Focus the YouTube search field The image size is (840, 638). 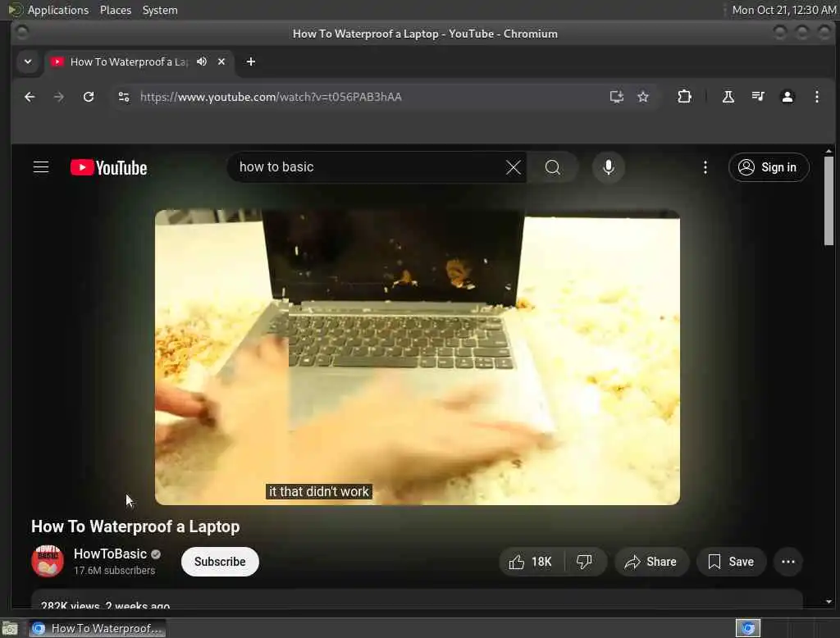[x=370, y=167]
